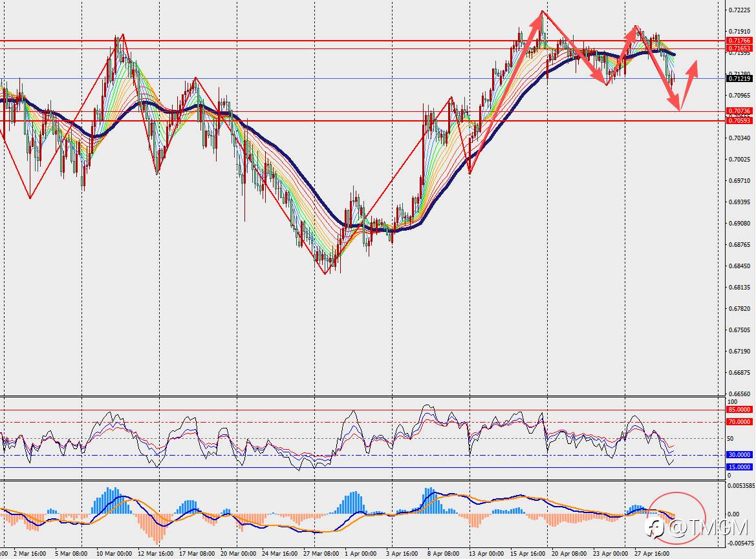Click the 0.71910 price axis label
756x559 pixels.
[x=739, y=31]
